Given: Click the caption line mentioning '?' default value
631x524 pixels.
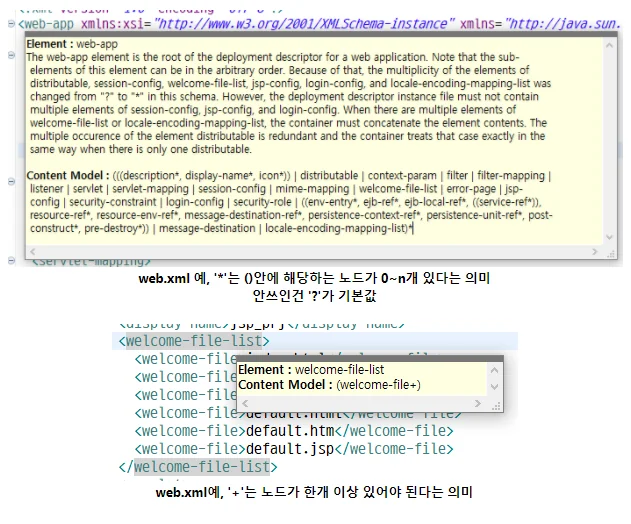Looking at the screenshot, I should pyautogui.click(x=314, y=296).
